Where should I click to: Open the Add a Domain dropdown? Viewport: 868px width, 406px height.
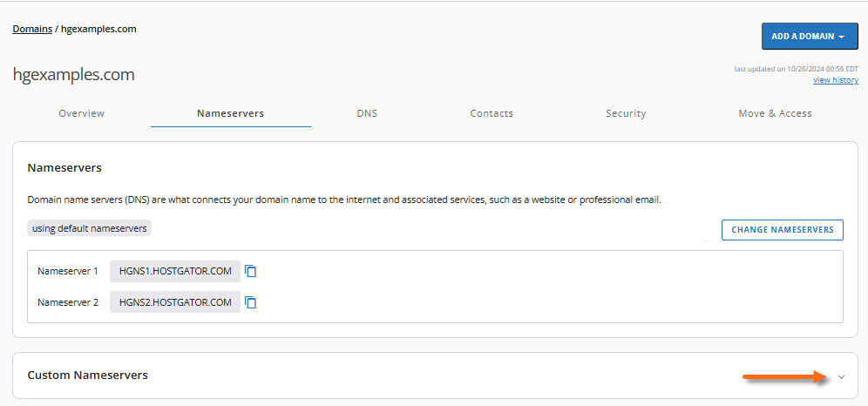(809, 37)
